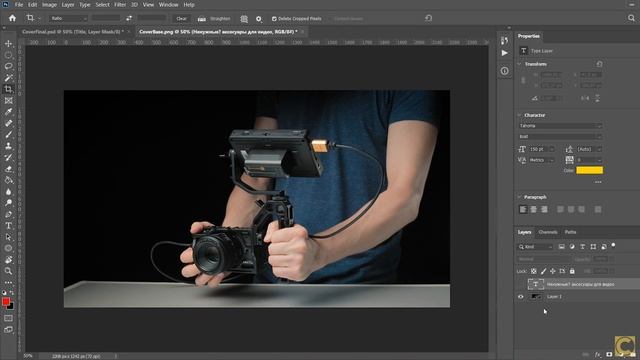Switch to the Channels tab
The width and height of the screenshot is (640, 360).
548,232
